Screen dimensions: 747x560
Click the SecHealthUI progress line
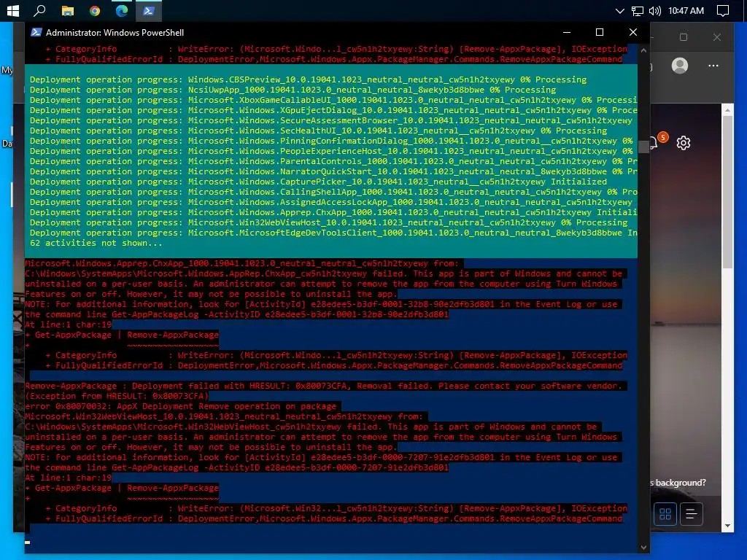click(318, 131)
